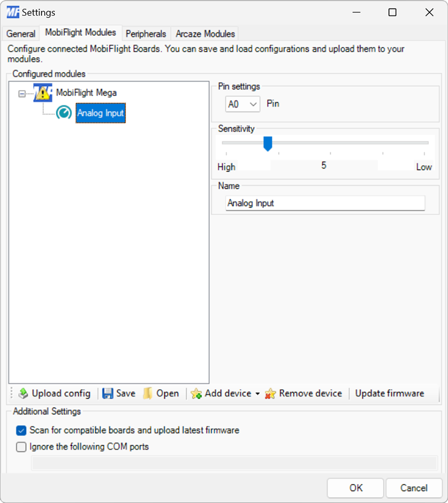Viewport: 448px width, 503px height.
Task: Click the Analog Input gauge icon
Action: tap(65, 113)
